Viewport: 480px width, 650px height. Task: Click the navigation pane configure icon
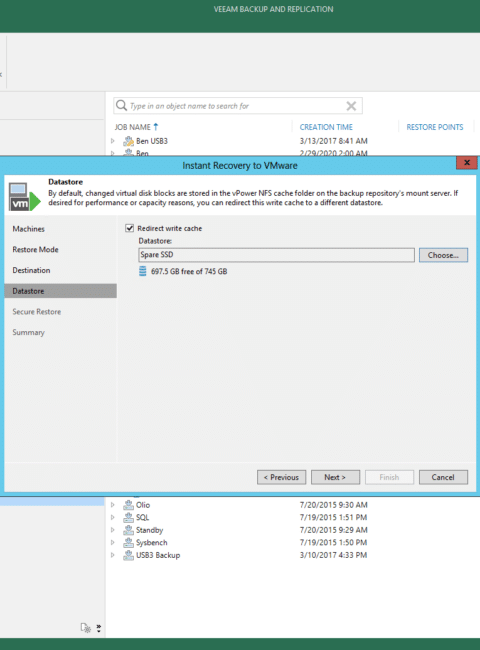pos(85,628)
